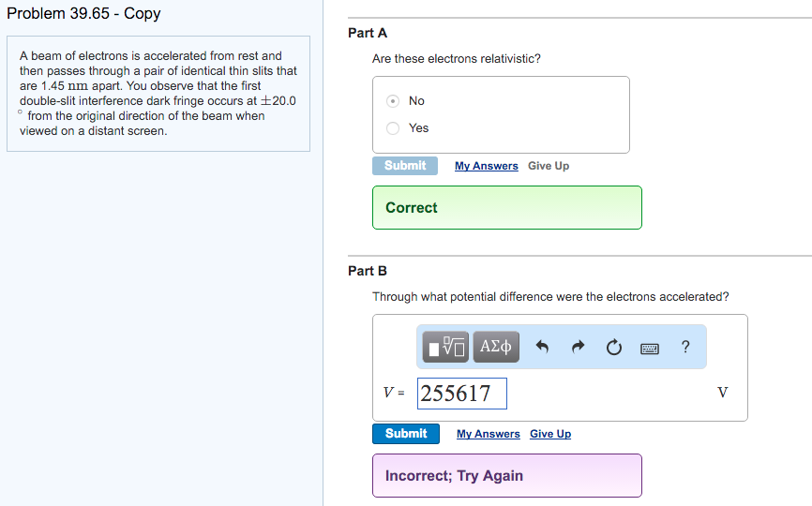812x506 pixels.
Task: Open My Answers link for Part B
Action: [488, 434]
